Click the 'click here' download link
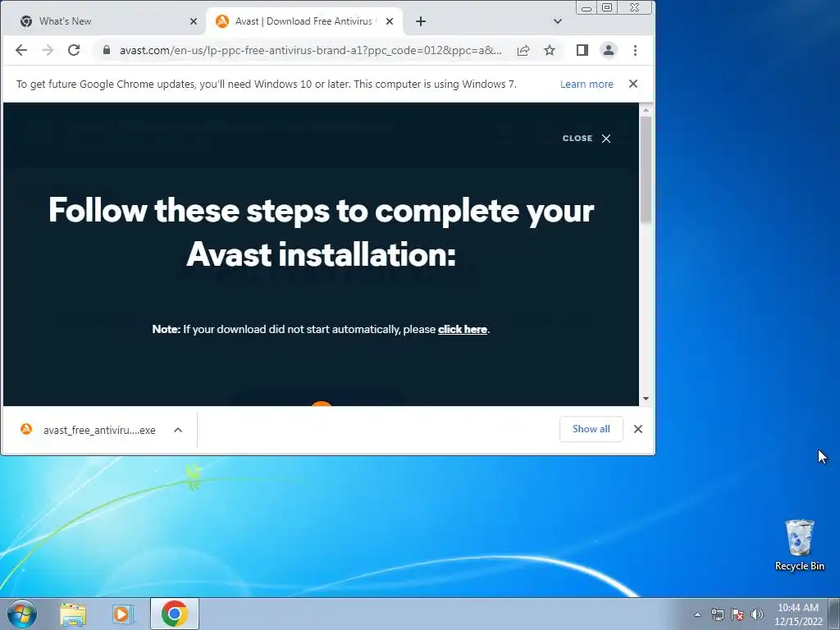 click(463, 330)
